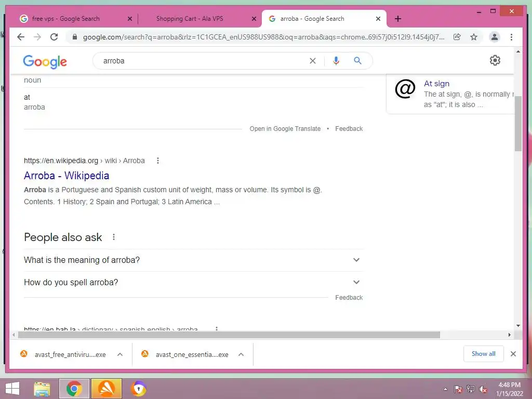This screenshot has height=399, width=532.
Task: Close the arroba search tab
Action: tap(378, 19)
